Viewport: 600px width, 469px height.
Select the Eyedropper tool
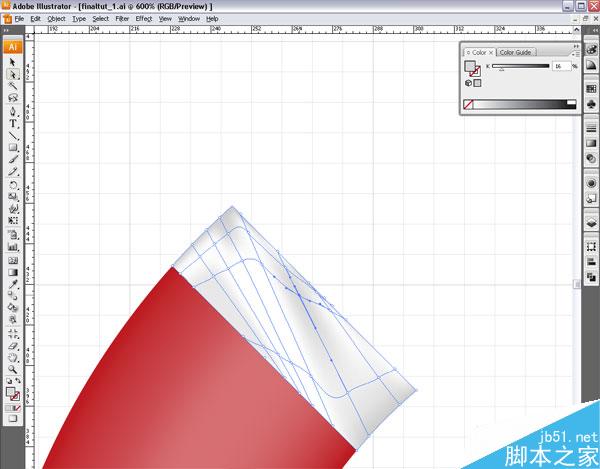[x=13, y=284]
